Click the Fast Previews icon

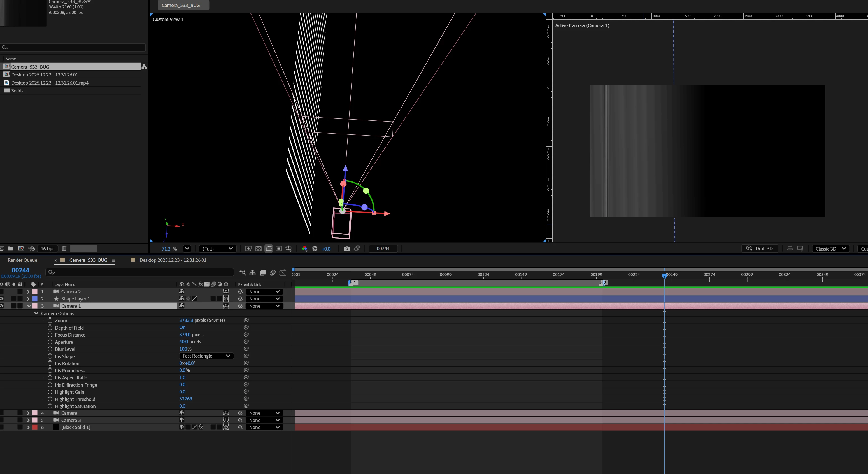(248, 249)
